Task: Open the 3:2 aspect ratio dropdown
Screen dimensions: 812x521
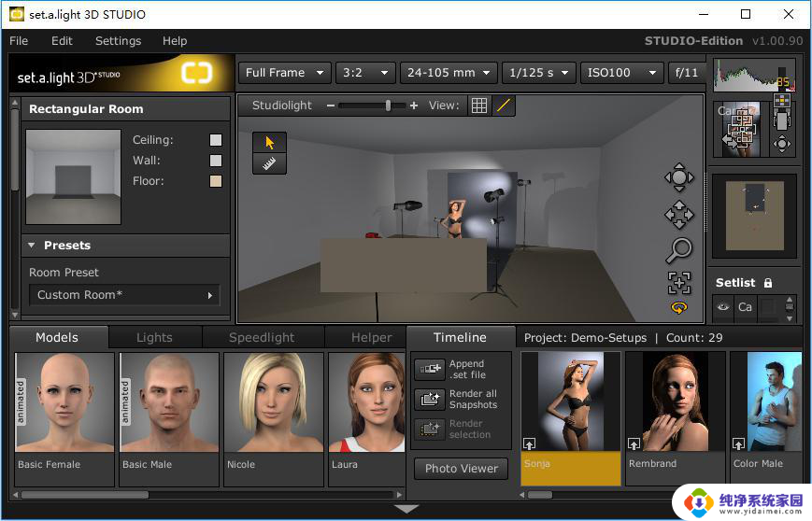Action: pos(365,73)
